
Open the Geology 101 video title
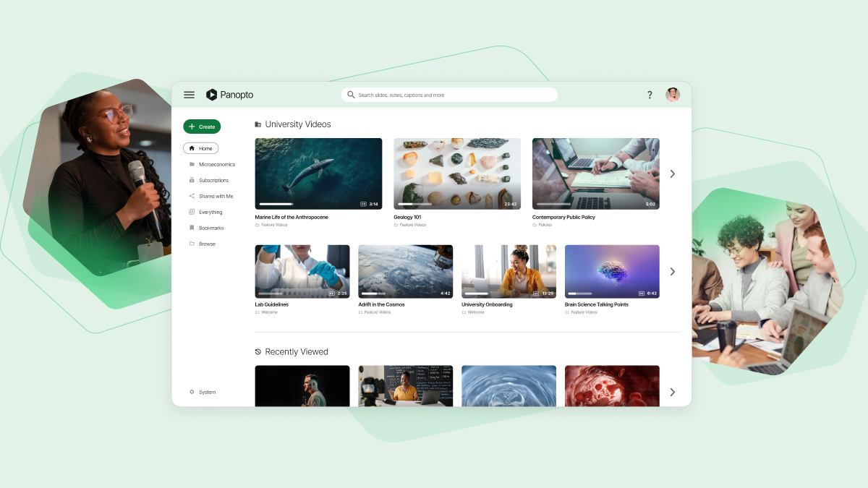(x=407, y=217)
